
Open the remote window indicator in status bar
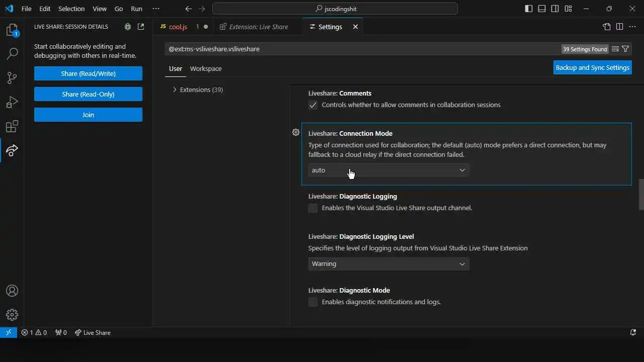(9, 332)
